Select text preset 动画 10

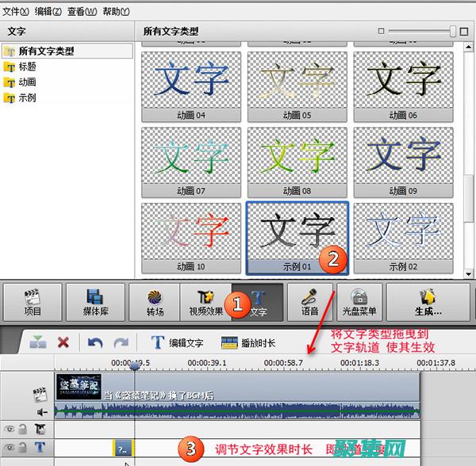[x=191, y=239]
